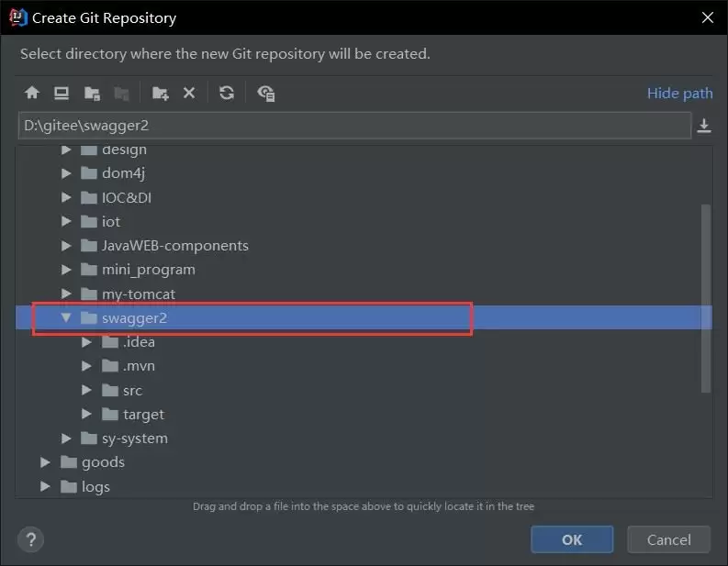Toggle show hidden files and directories icon

coord(266,93)
